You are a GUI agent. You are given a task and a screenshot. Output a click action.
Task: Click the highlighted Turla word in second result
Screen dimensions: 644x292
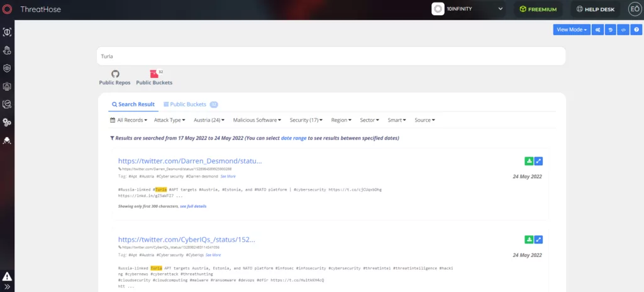(157, 268)
